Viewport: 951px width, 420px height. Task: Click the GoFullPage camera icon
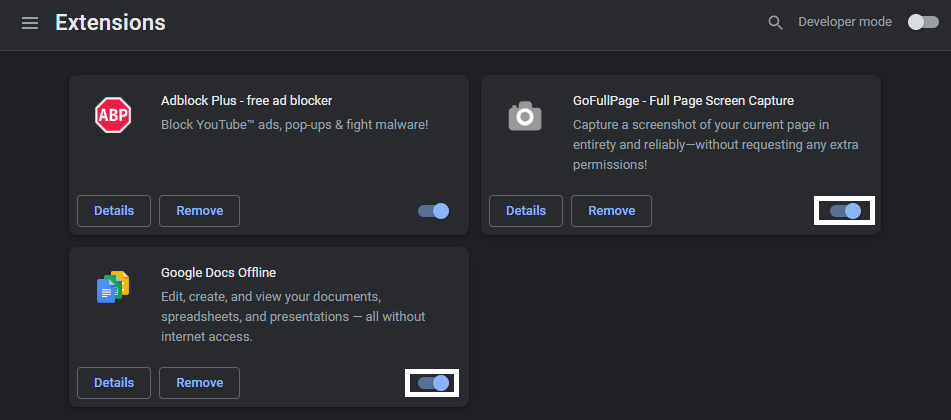point(525,116)
